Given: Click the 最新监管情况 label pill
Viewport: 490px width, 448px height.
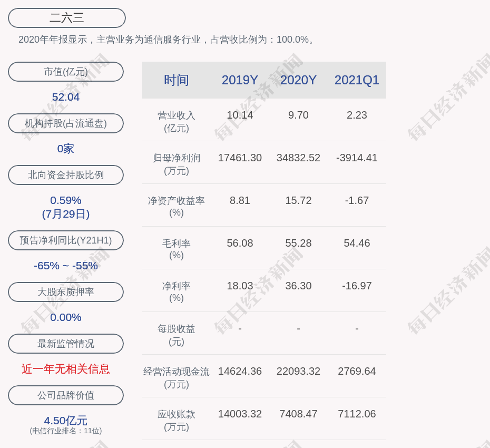Looking at the screenshot, I should click(x=66, y=343).
